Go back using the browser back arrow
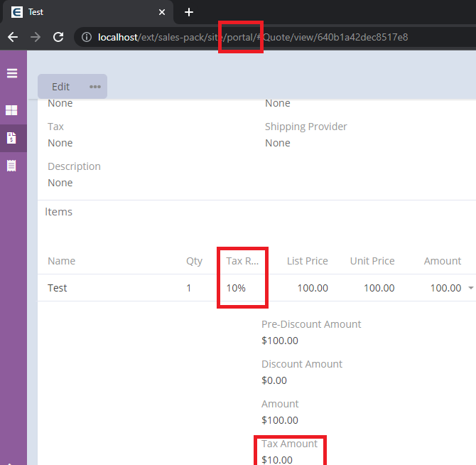476x465 pixels. coord(13,37)
